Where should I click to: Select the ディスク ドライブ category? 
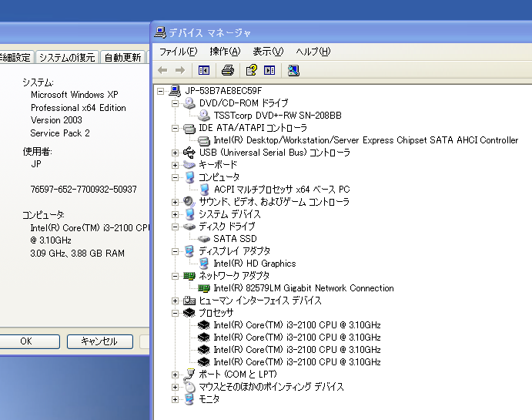click(x=227, y=226)
